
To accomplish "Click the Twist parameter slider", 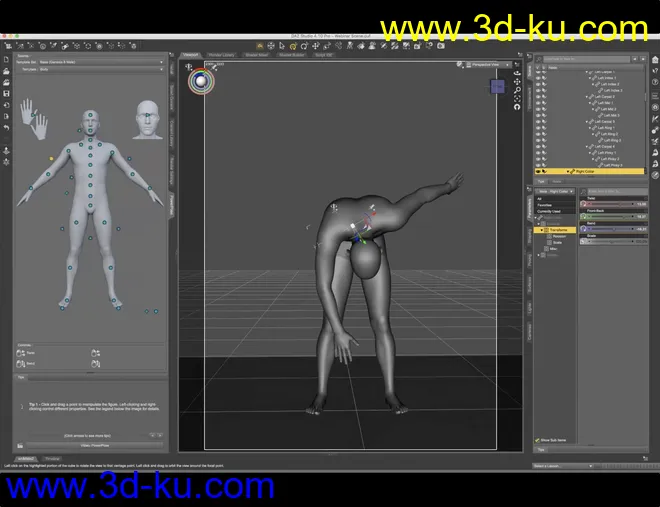I will coord(610,203).
